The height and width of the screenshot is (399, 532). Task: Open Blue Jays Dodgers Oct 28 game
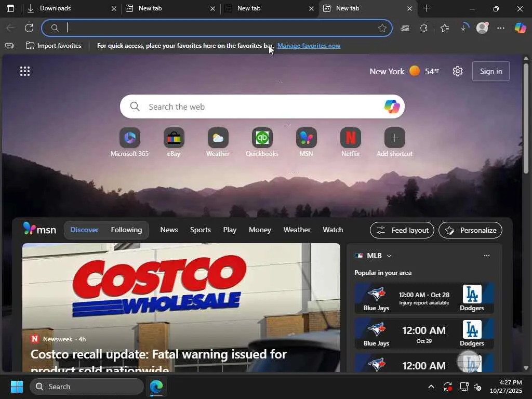coord(424,298)
